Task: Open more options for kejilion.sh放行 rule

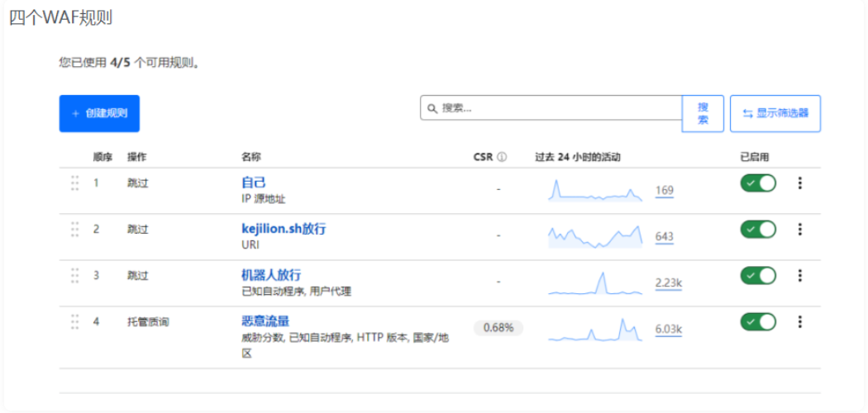Action: tap(799, 229)
